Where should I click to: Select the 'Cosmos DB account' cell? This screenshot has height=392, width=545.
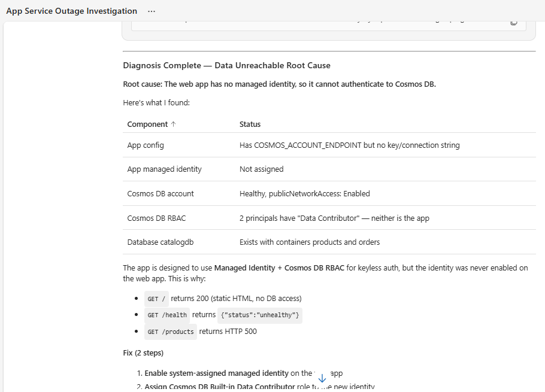(161, 194)
